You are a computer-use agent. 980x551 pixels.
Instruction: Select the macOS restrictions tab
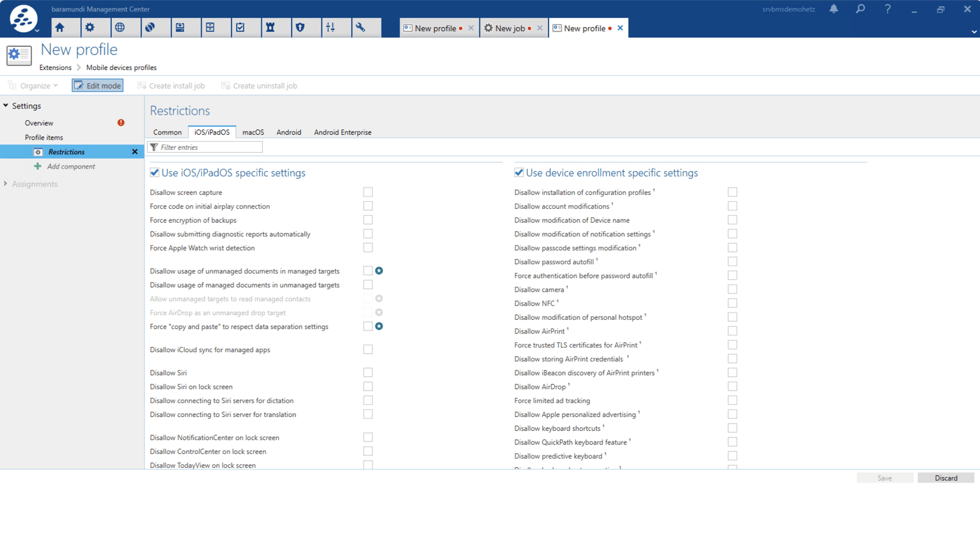point(253,132)
